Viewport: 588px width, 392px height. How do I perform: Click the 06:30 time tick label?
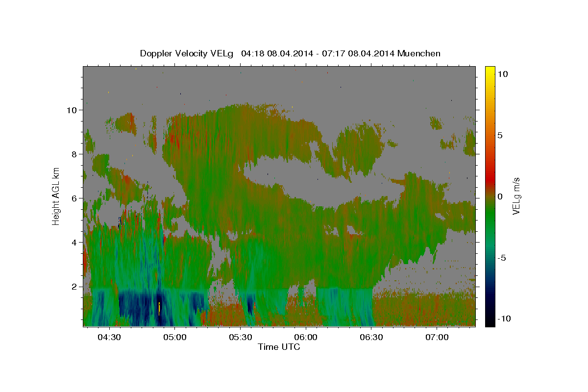371,337
